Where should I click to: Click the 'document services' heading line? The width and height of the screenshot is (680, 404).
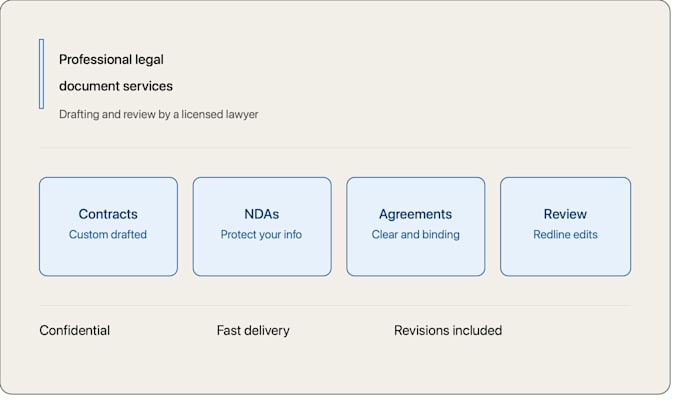tap(116, 86)
